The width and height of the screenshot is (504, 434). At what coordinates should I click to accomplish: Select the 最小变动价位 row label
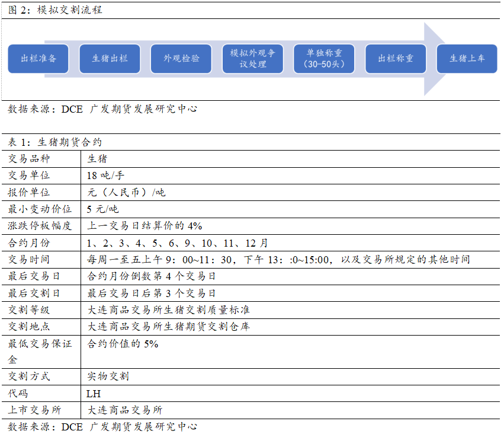pyautogui.click(x=40, y=209)
